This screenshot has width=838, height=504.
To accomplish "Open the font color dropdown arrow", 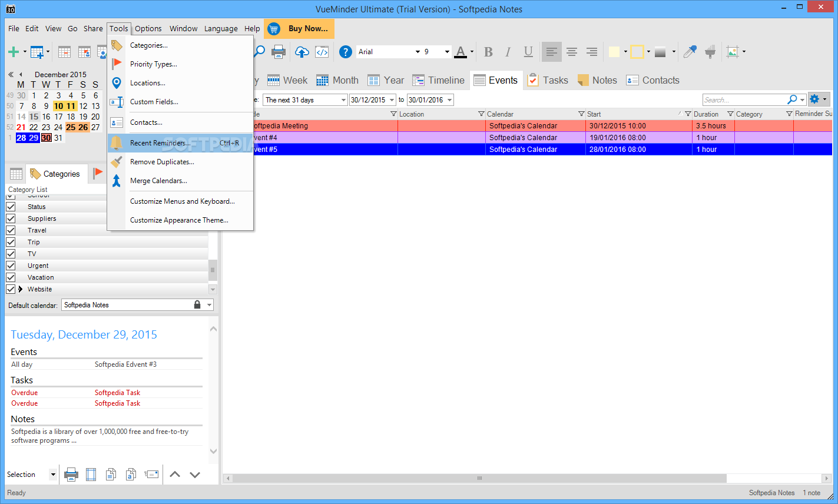I will (x=472, y=52).
